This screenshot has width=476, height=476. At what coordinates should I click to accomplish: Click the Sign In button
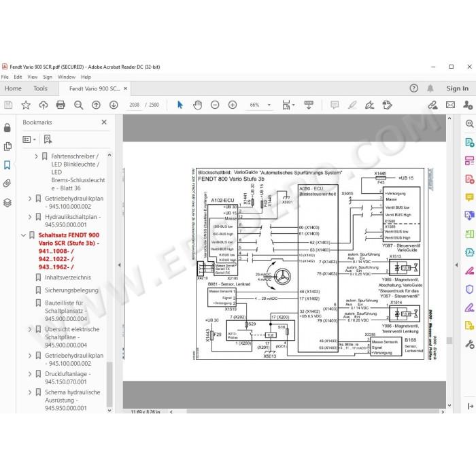(458, 88)
